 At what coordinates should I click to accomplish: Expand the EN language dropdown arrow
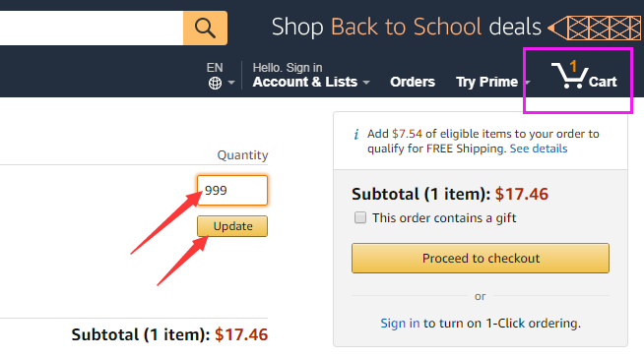pos(231,83)
